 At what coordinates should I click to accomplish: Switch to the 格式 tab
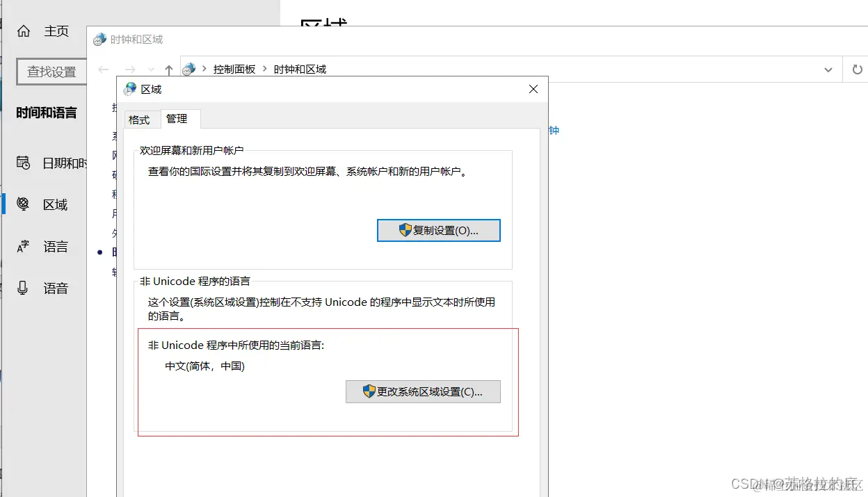[x=141, y=119]
